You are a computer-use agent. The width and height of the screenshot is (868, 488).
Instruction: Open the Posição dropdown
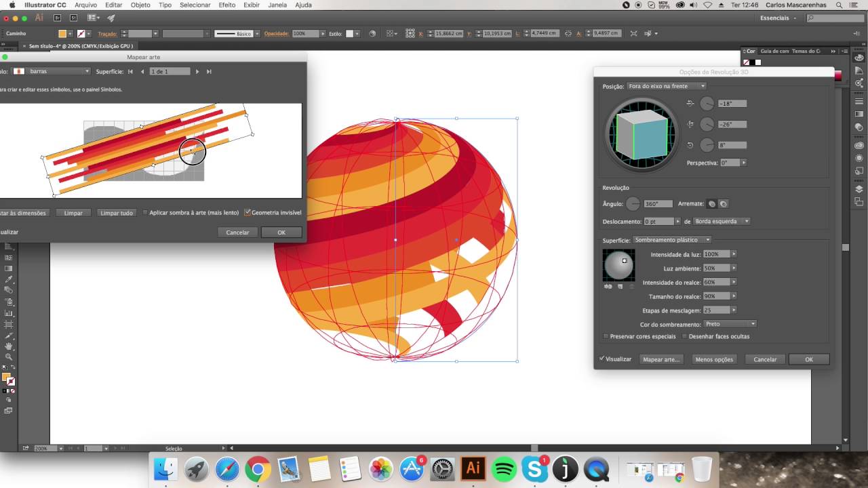click(666, 86)
